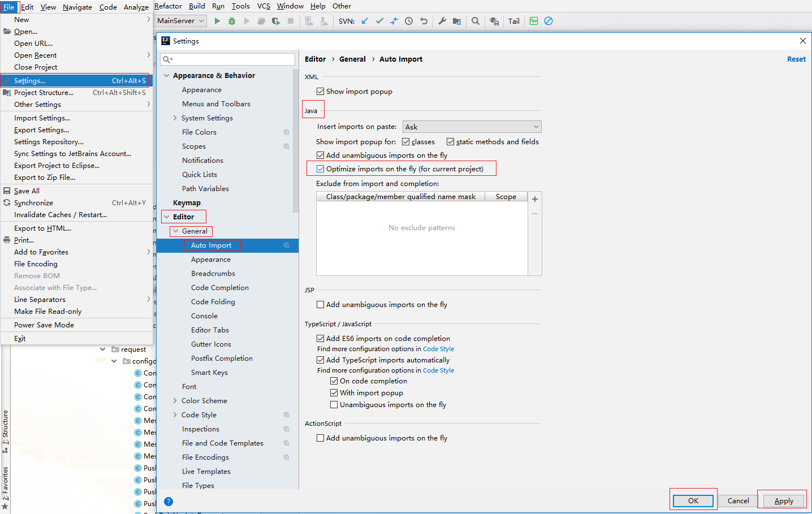Start Debug with the bug icon
This screenshot has height=514, width=812.
(x=232, y=21)
